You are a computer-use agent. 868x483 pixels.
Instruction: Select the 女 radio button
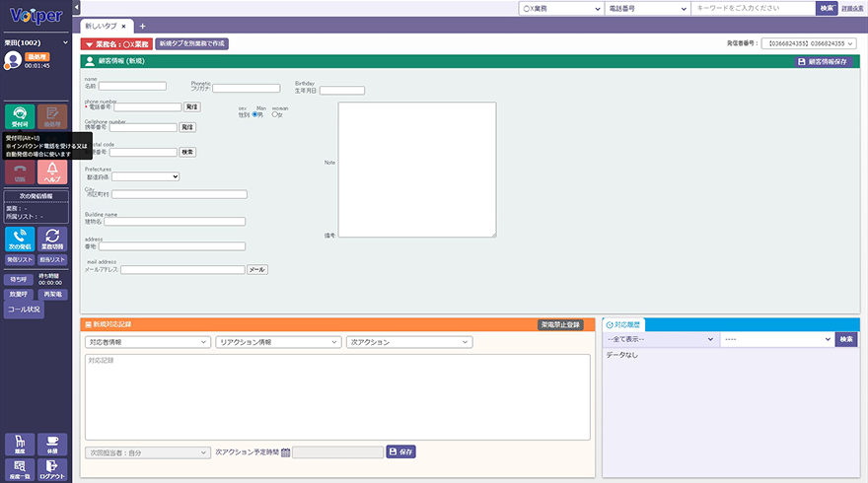[274, 114]
